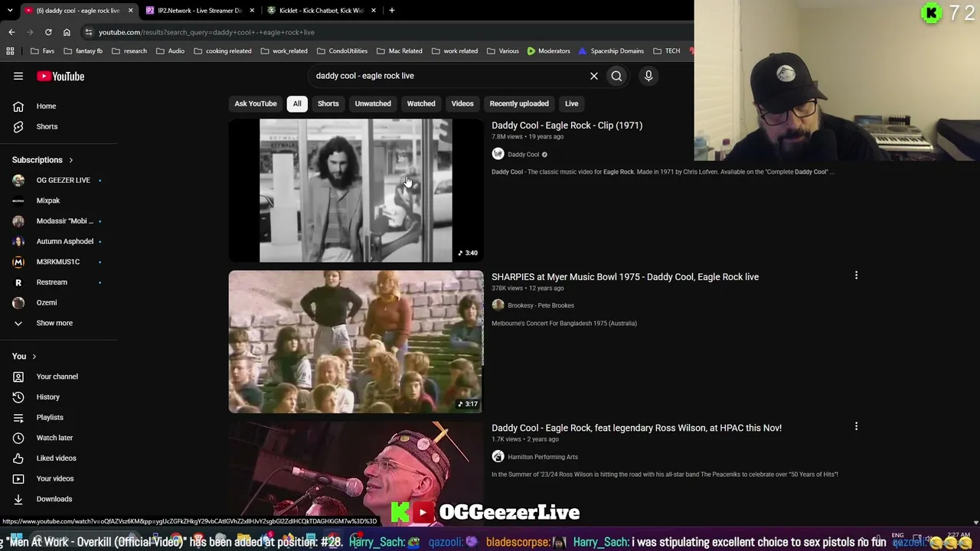
Task: Close the IP2.Network tab
Action: pos(252,11)
